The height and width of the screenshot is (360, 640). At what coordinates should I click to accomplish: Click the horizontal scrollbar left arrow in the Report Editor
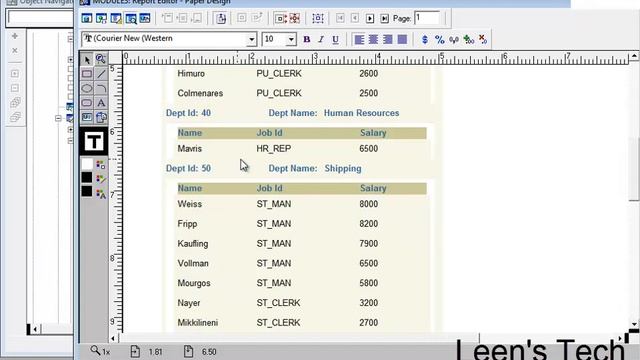[113, 338]
